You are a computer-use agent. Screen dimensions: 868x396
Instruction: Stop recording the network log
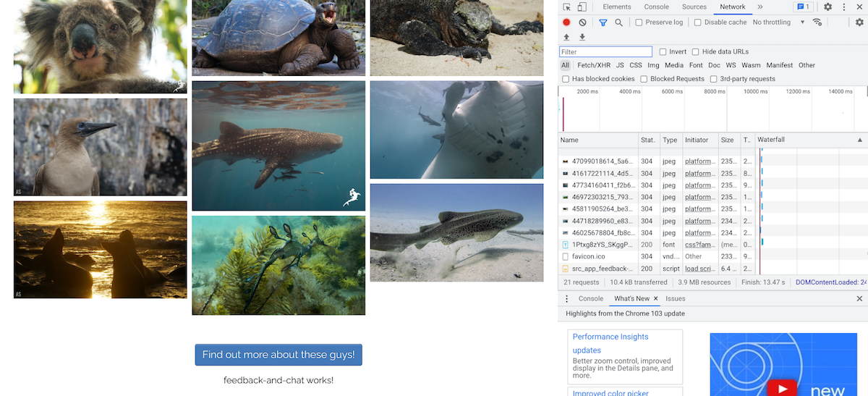pos(566,22)
